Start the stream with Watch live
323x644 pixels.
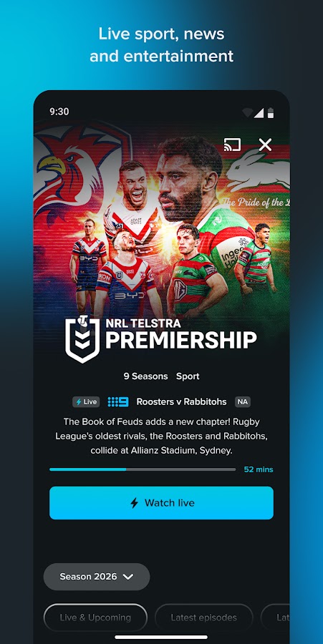pos(162,503)
